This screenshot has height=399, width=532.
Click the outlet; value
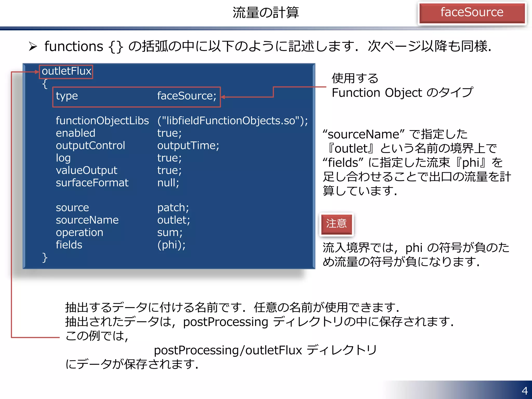(x=174, y=220)
